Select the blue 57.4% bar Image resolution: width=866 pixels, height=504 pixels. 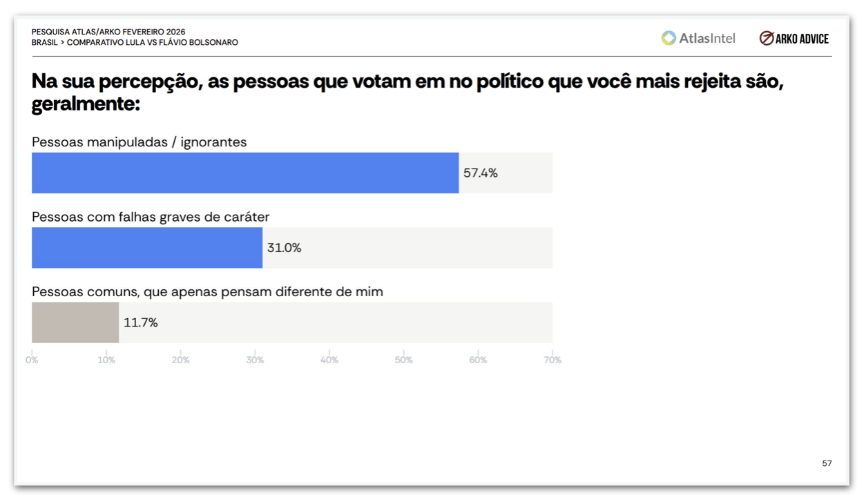point(245,173)
